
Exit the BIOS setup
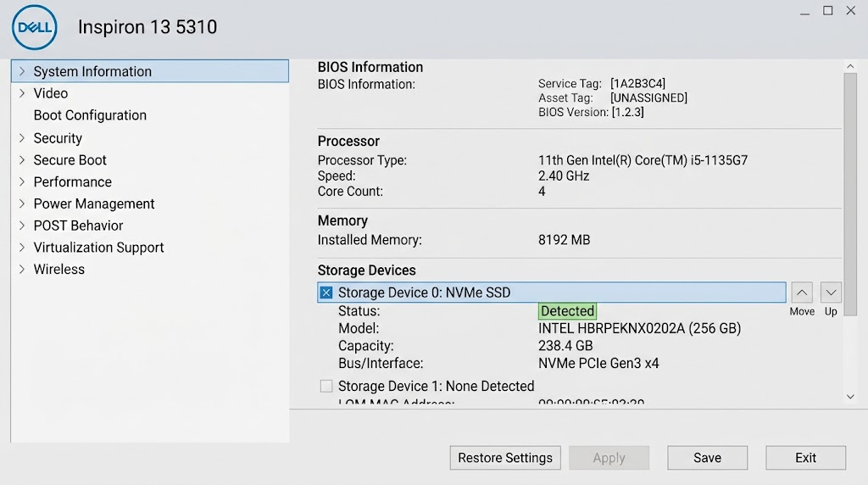(805, 458)
